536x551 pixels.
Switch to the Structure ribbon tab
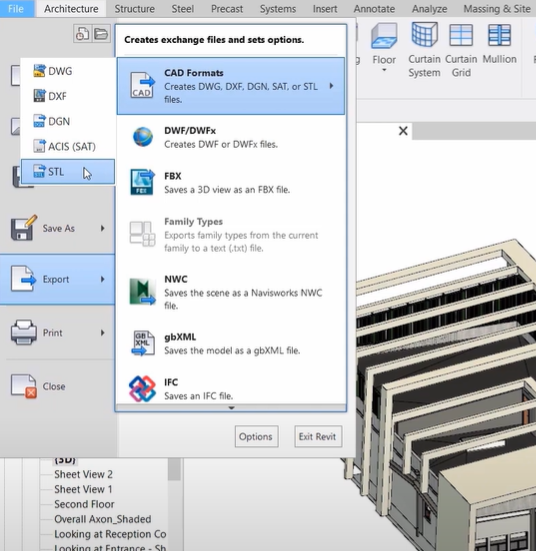(x=135, y=8)
